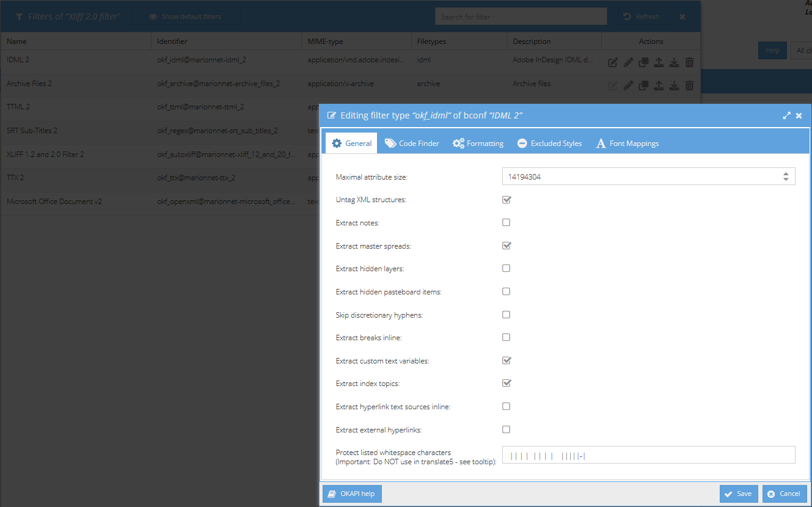Click the trash icon in IDML 2 row
The image size is (812, 507).
click(x=689, y=62)
